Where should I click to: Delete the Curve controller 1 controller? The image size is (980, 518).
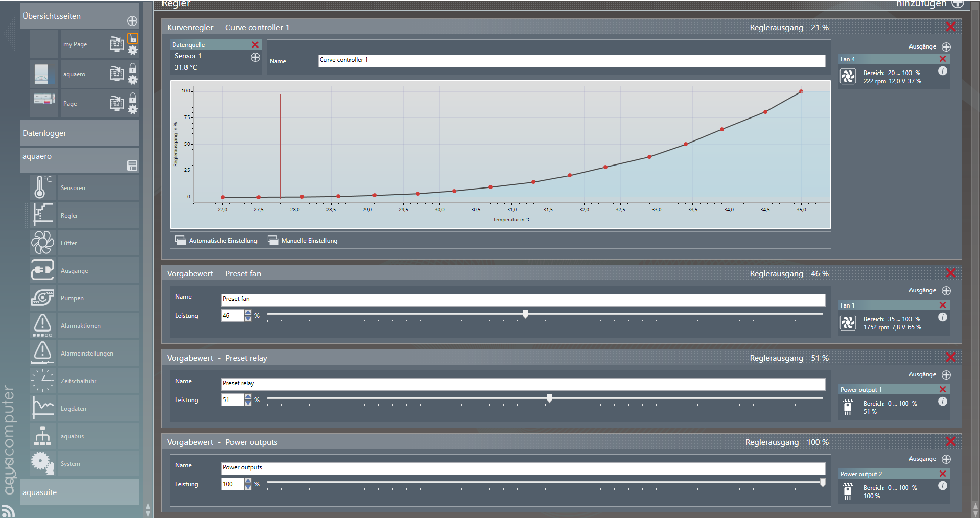tap(951, 27)
